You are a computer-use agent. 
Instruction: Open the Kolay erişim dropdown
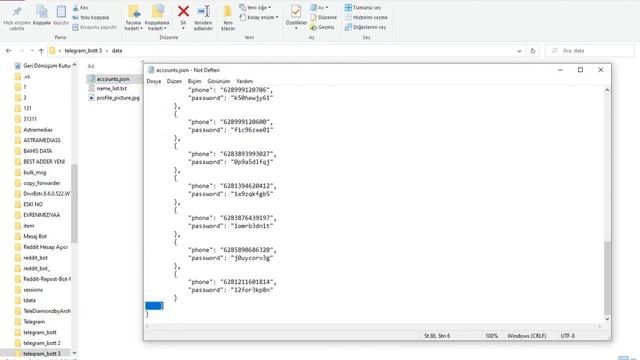tap(259, 18)
